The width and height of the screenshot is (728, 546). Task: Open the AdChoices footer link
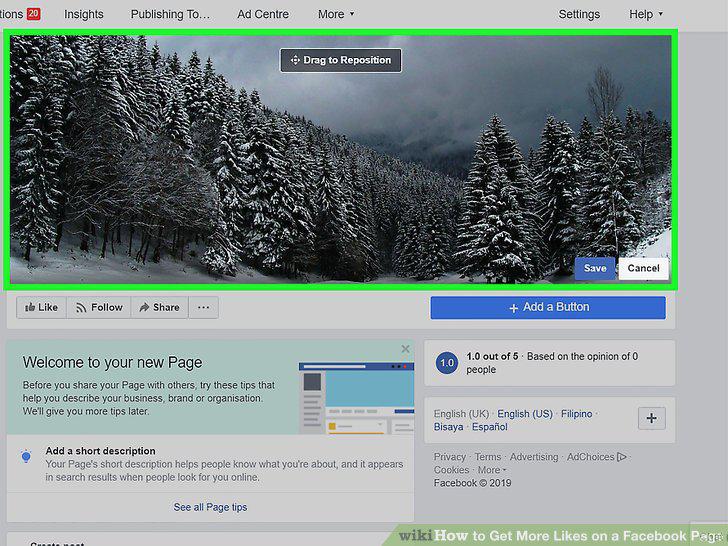597,457
